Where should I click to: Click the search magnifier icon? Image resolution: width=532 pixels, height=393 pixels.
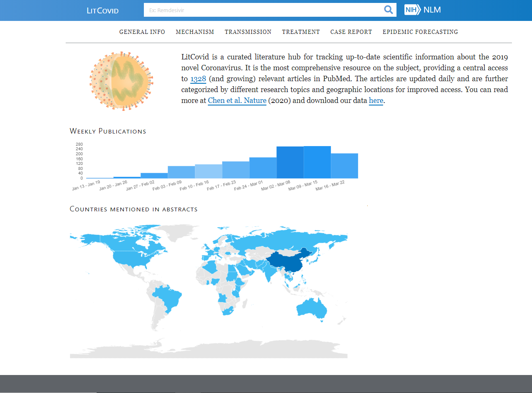[389, 10]
